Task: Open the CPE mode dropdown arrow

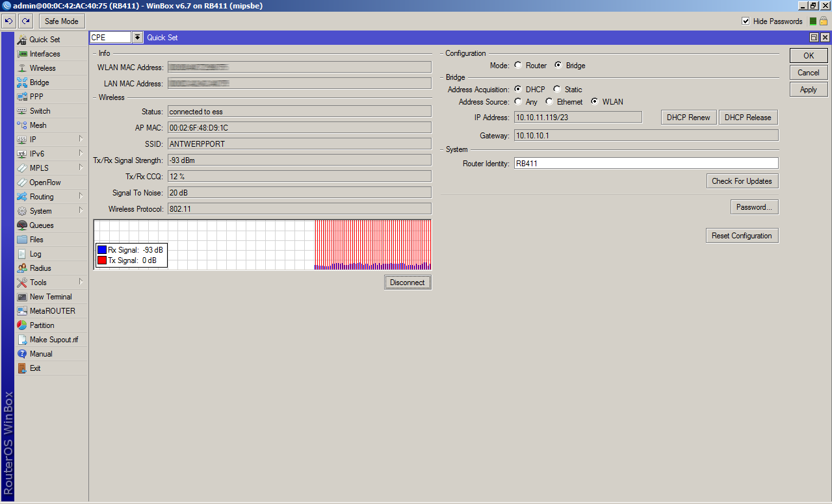Action: [137, 38]
